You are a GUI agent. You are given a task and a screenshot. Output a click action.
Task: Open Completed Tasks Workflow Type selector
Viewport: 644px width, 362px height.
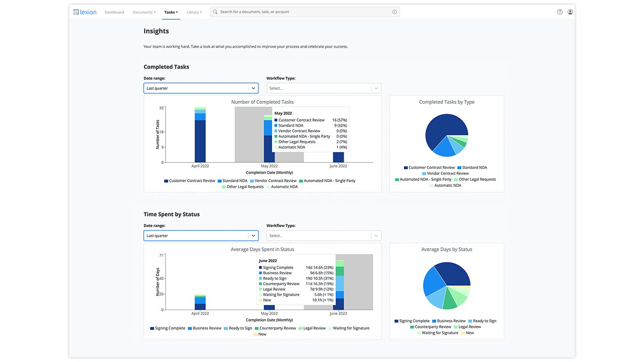click(323, 88)
